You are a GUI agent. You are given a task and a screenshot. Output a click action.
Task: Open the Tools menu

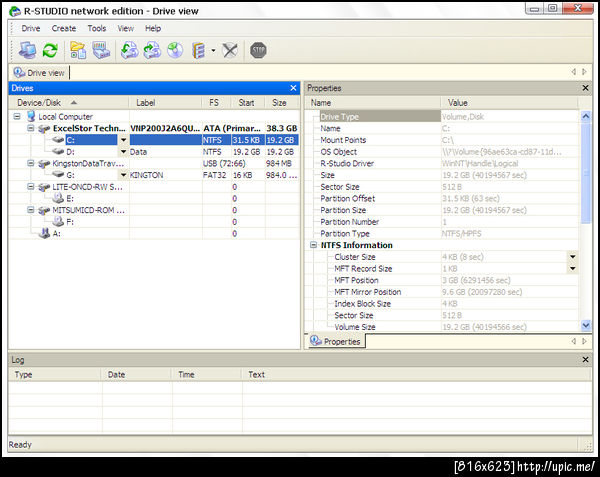point(96,28)
